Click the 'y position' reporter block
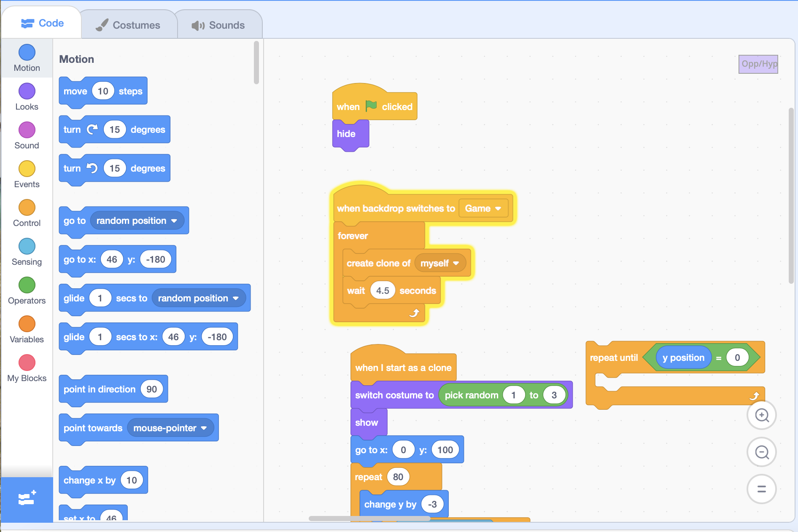 [x=683, y=357]
